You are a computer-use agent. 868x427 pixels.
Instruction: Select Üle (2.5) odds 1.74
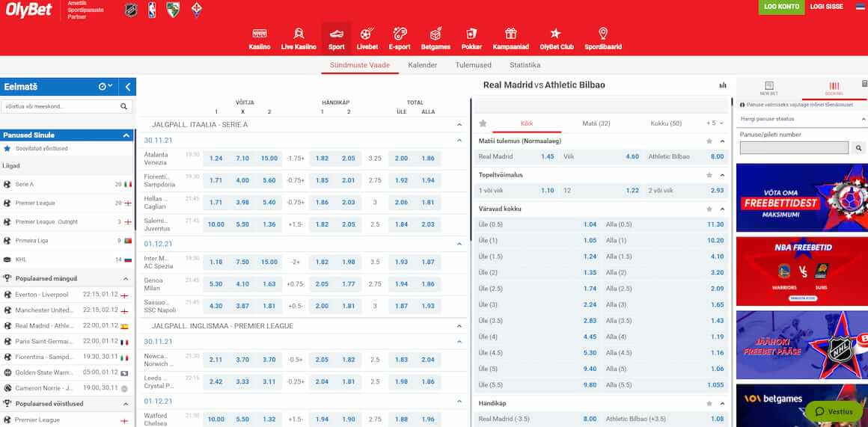click(x=538, y=289)
